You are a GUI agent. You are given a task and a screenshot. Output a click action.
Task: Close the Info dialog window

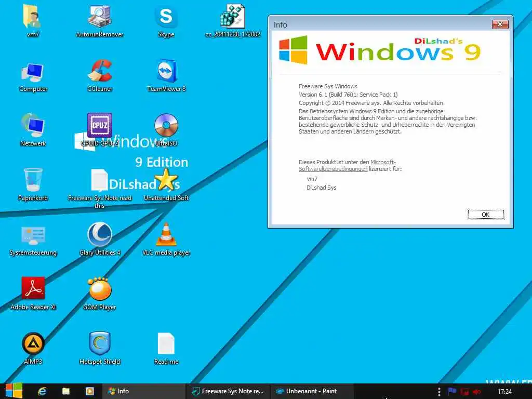500,24
